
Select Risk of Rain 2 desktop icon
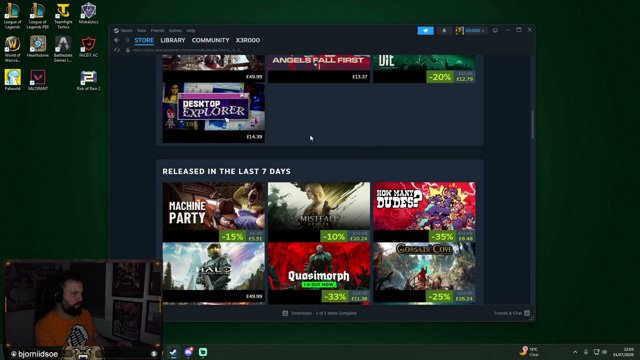(x=88, y=80)
